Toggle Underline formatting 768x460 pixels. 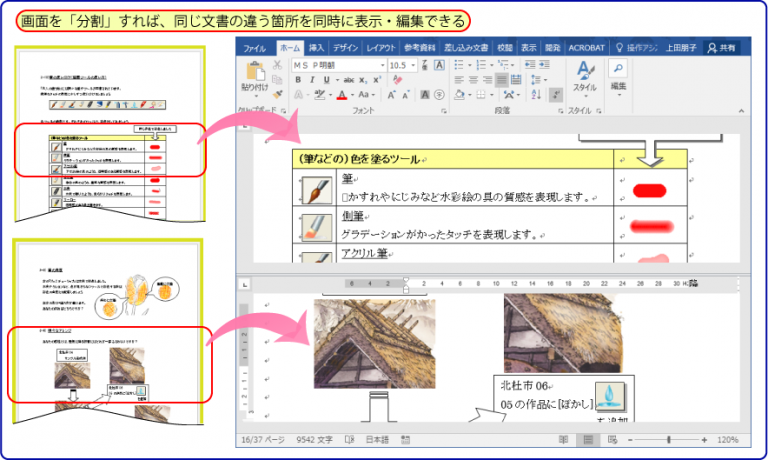326,80
